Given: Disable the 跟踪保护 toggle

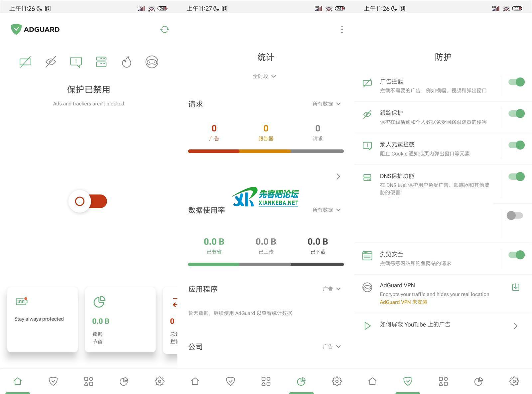Looking at the screenshot, I should pos(516,114).
